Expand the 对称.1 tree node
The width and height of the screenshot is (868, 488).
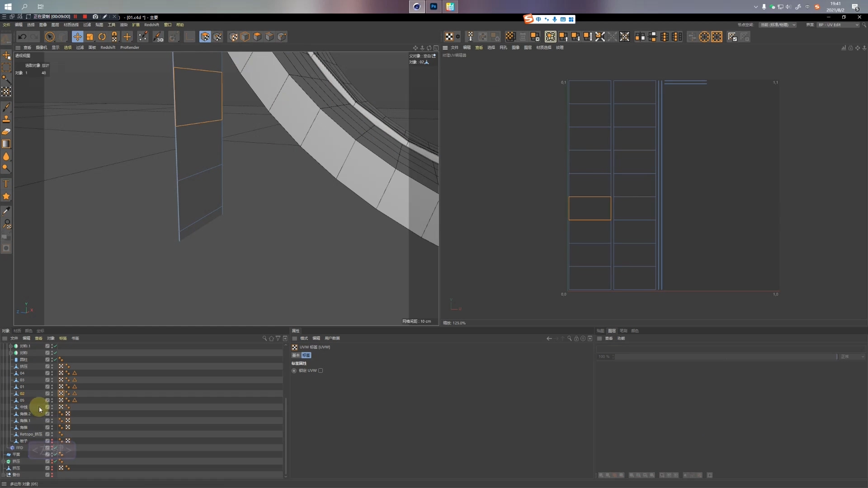[10, 346]
